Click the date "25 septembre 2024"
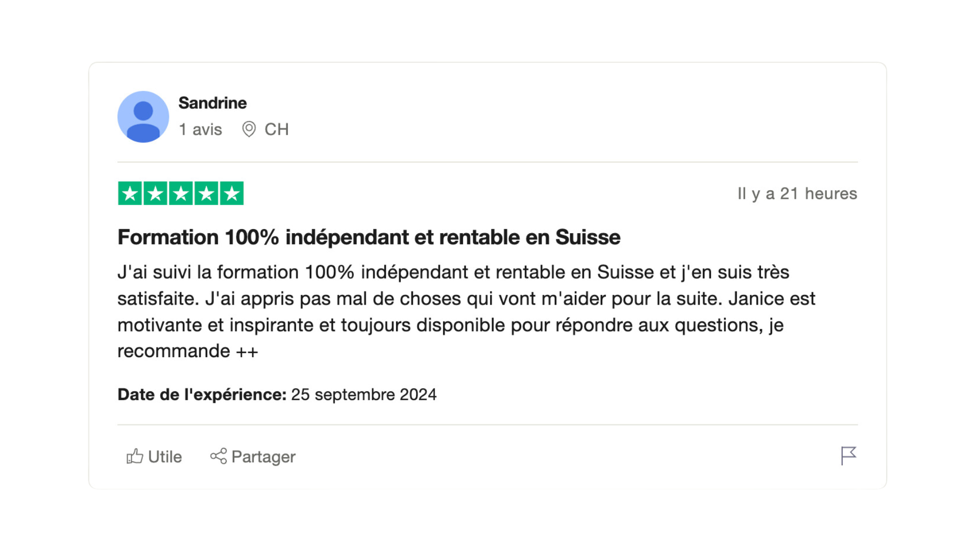Image resolution: width=980 pixels, height=551 pixels. click(x=363, y=394)
